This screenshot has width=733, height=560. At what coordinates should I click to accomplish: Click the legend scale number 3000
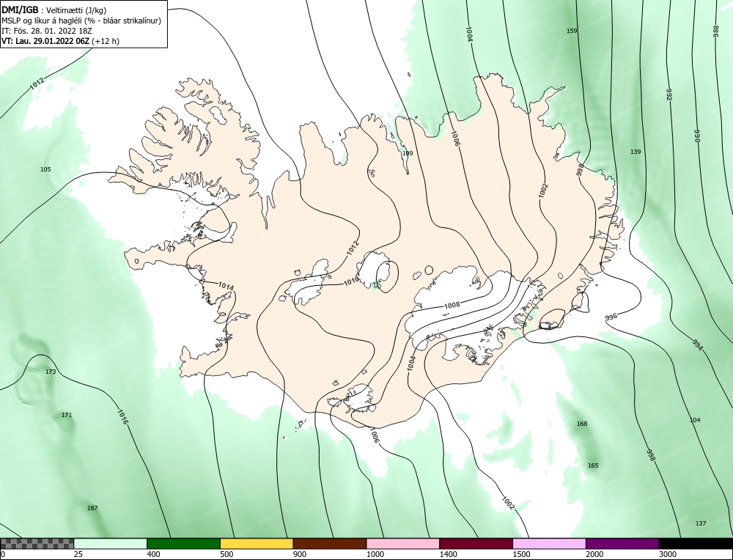pyautogui.click(x=668, y=554)
